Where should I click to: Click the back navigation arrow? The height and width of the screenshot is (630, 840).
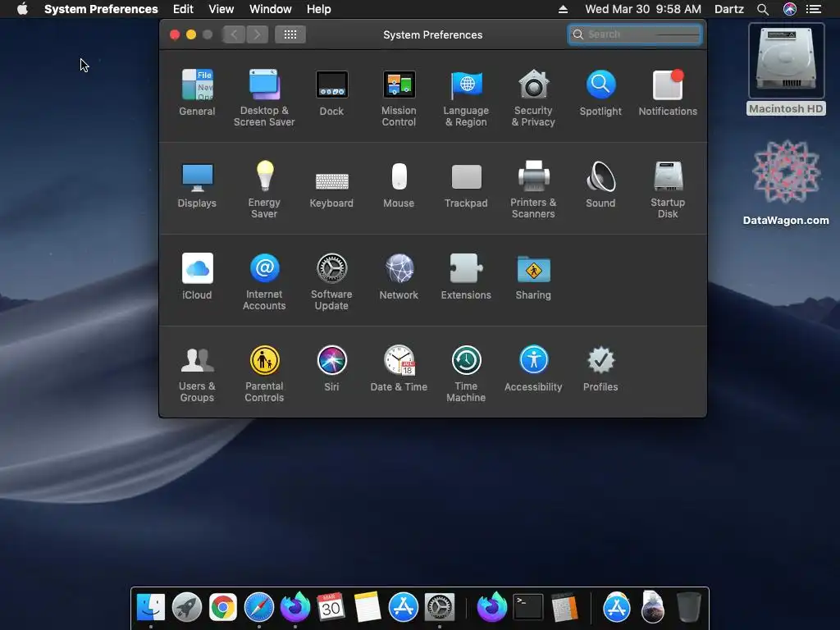(x=234, y=34)
